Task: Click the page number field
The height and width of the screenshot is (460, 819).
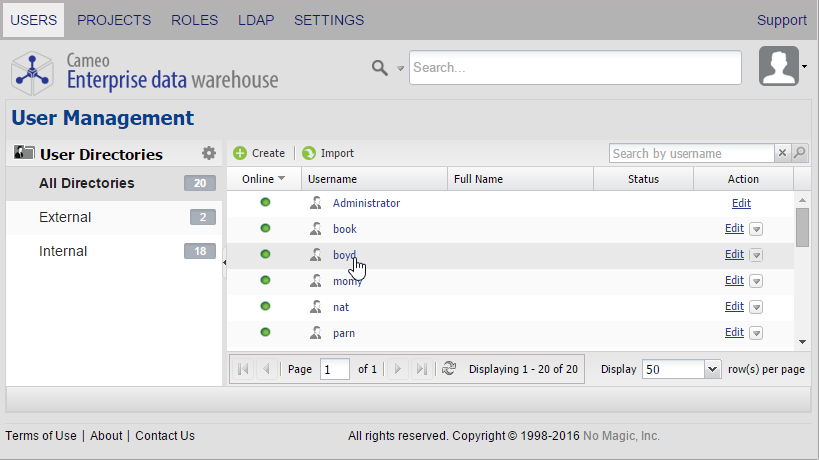Action: tap(334, 369)
